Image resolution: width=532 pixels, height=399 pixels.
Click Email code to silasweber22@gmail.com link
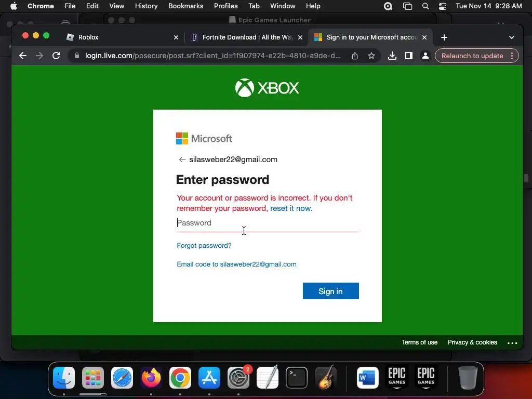pos(236,264)
